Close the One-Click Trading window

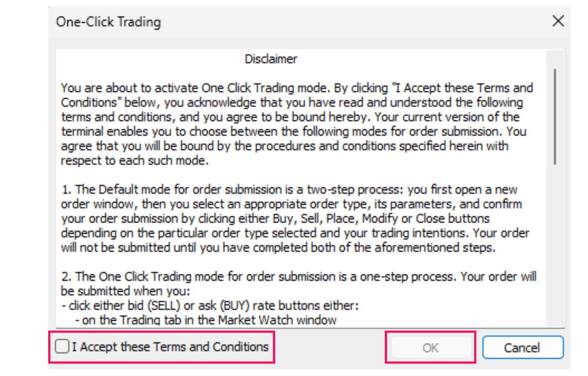click(559, 21)
